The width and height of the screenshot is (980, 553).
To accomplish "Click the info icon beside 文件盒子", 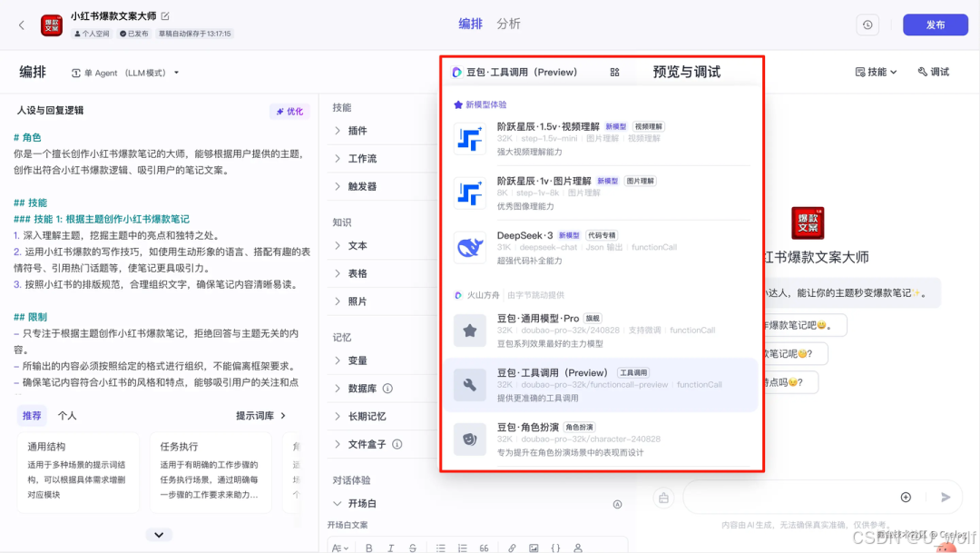I will (397, 444).
